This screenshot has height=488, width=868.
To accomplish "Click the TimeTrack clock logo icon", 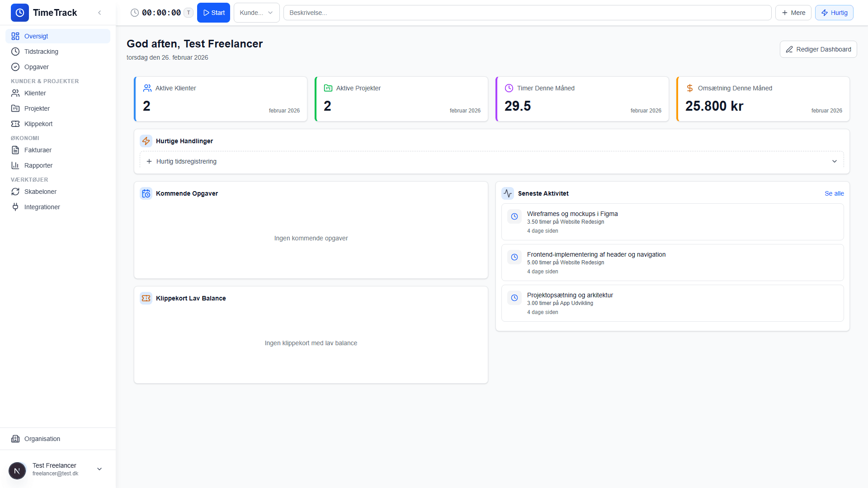I will click(x=20, y=13).
